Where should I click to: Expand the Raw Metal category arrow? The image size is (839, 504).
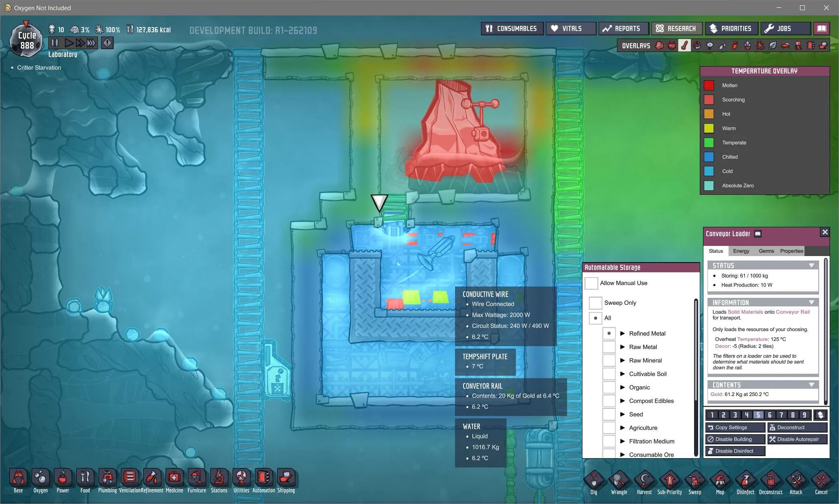(x=622, y=347)
